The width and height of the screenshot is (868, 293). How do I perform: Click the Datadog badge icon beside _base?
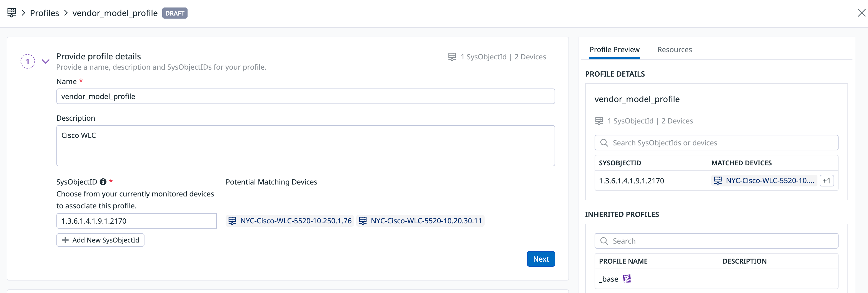627,279
